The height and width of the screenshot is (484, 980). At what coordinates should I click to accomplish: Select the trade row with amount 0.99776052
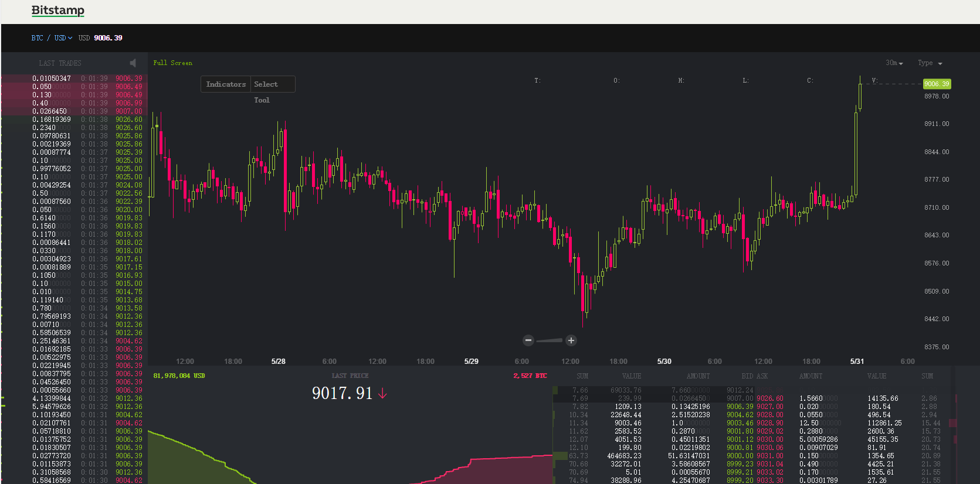point(74,169)
